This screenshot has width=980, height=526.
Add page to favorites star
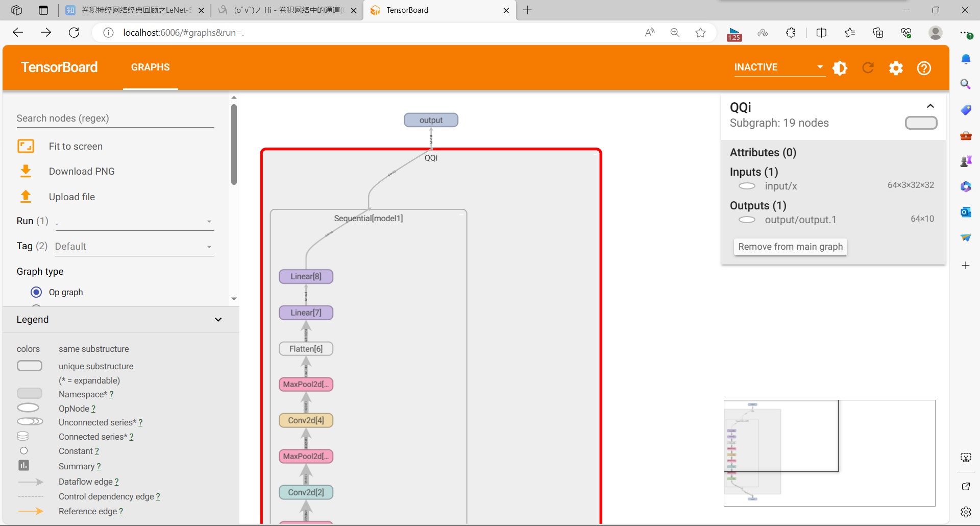coord(700,33)
